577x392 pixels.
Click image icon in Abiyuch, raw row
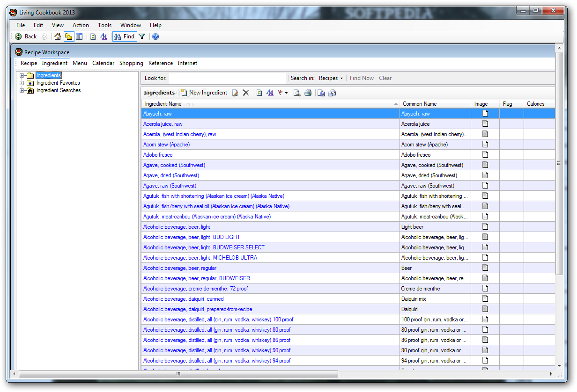click(485, 113)
